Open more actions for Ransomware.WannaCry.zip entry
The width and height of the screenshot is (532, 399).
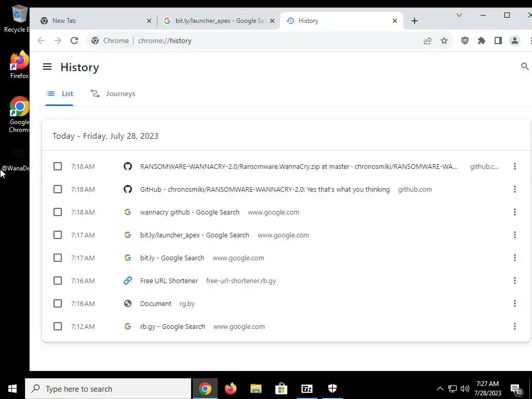pyautogui.click(x=515, y=166)
